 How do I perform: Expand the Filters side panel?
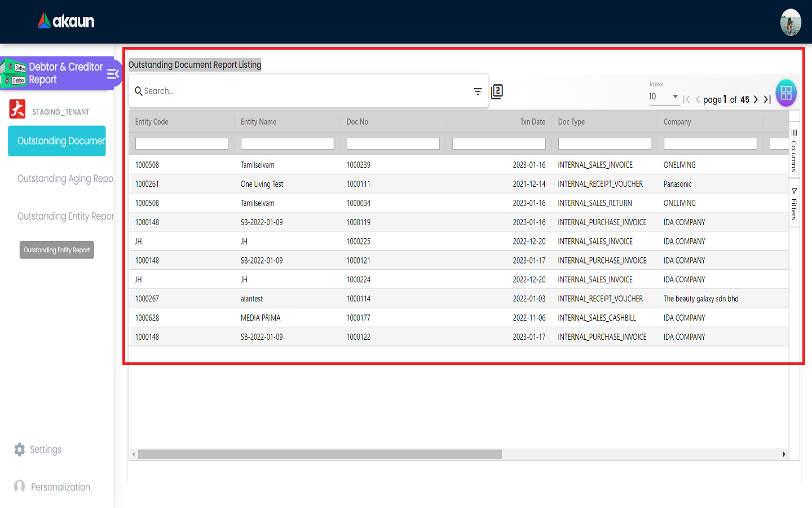point(794,203)
